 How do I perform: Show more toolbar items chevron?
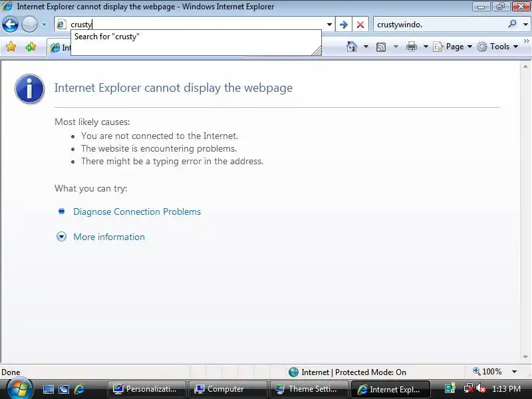point(526,41)
